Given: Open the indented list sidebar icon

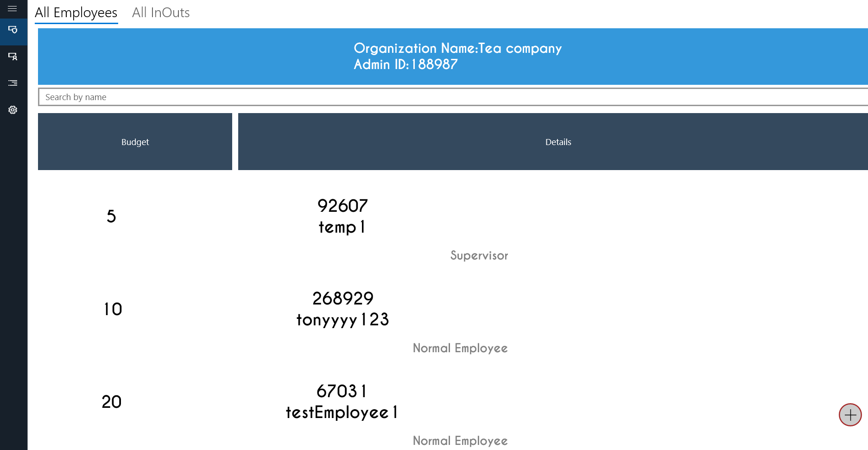Looking at the screenshot, I should point(13,83).
